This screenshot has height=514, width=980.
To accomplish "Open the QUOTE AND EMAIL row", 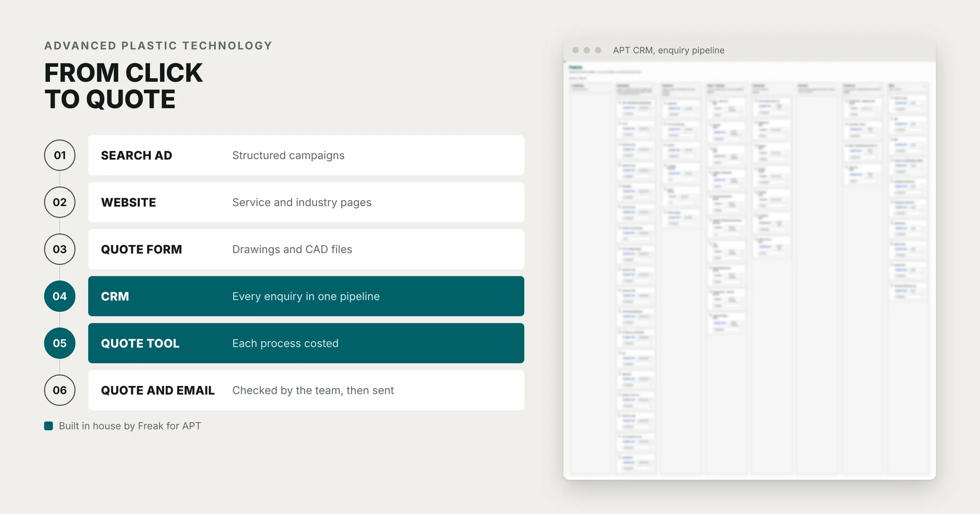I will tap(306, 390).
